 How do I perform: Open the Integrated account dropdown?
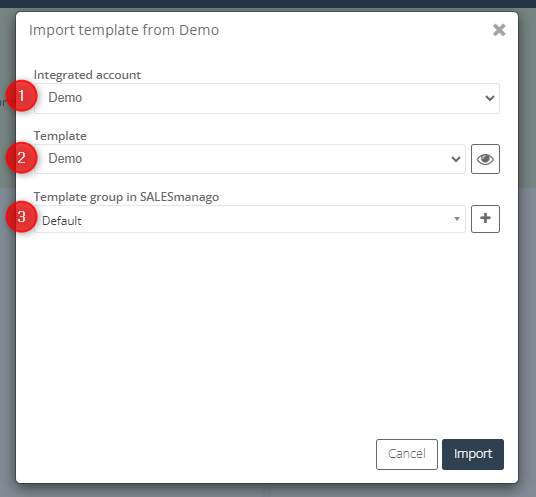coord(267,98)
